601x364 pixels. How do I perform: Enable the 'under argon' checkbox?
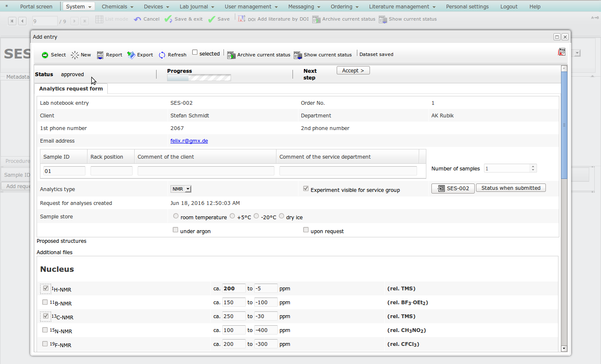click(176, 230)
